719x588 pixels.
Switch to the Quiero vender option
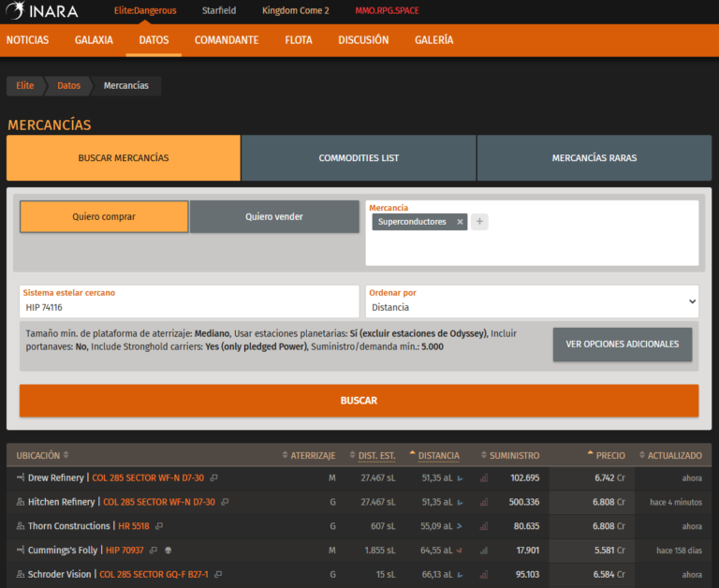click(x=274, y=217)
